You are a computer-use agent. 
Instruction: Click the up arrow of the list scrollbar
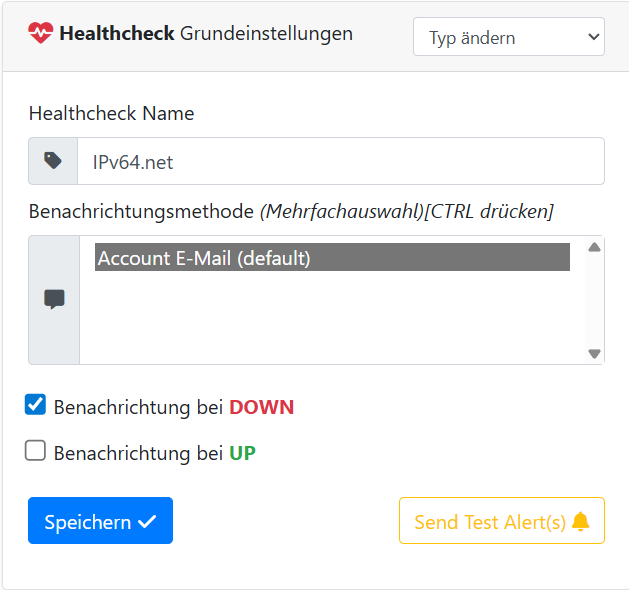tap(594, 248)
